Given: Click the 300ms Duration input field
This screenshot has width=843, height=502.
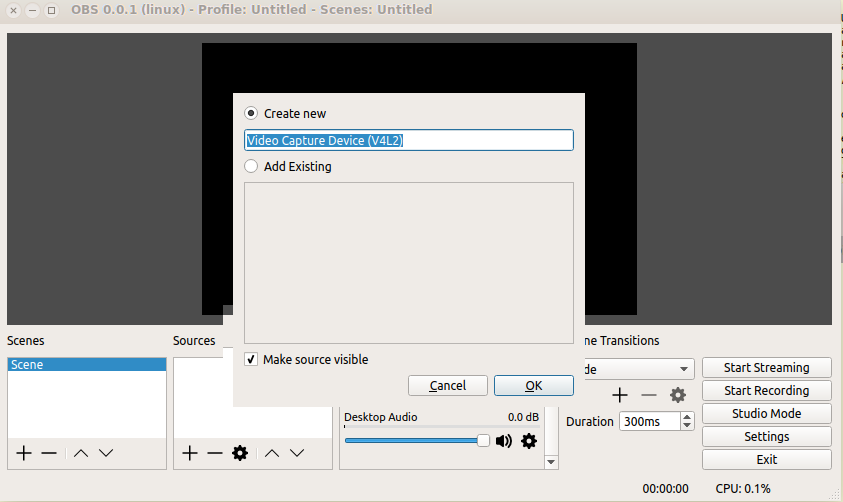Looking at the screenshot, I should [x=650, y=421].
